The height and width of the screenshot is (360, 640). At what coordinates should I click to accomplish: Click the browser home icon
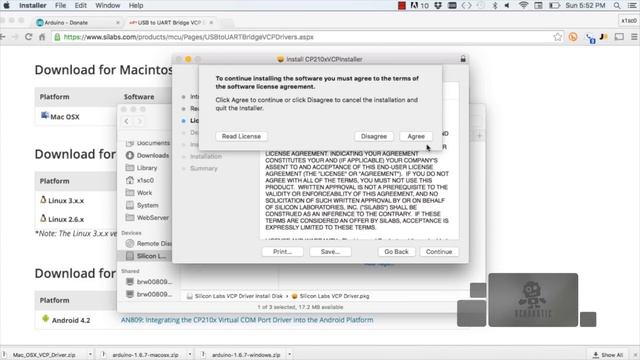(x=42, y=37)
